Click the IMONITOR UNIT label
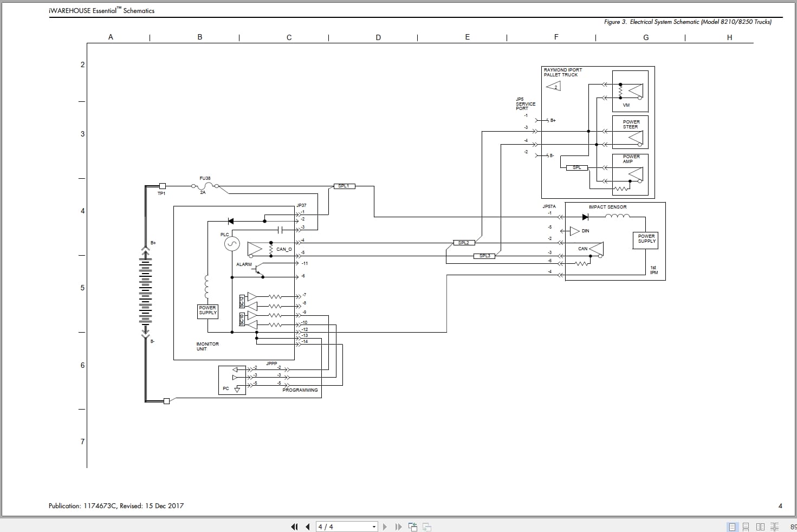 (x=208, y=346)
